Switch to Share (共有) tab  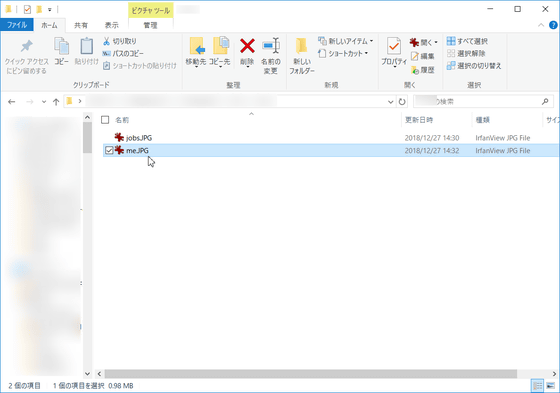(x=81, y=25)
